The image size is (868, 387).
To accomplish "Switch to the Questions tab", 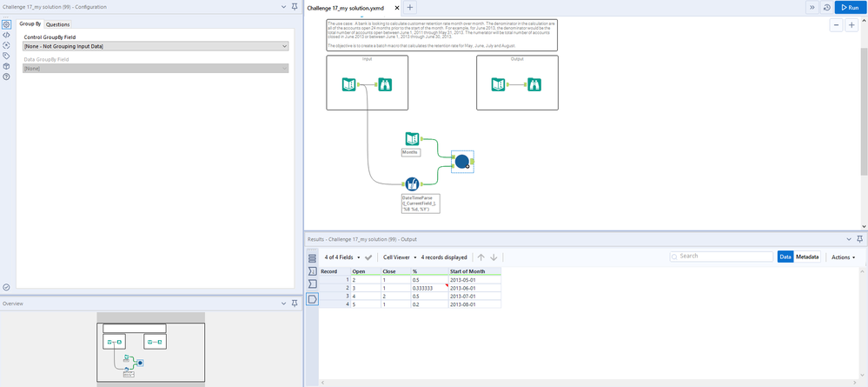I will click(x=58, y=24).
